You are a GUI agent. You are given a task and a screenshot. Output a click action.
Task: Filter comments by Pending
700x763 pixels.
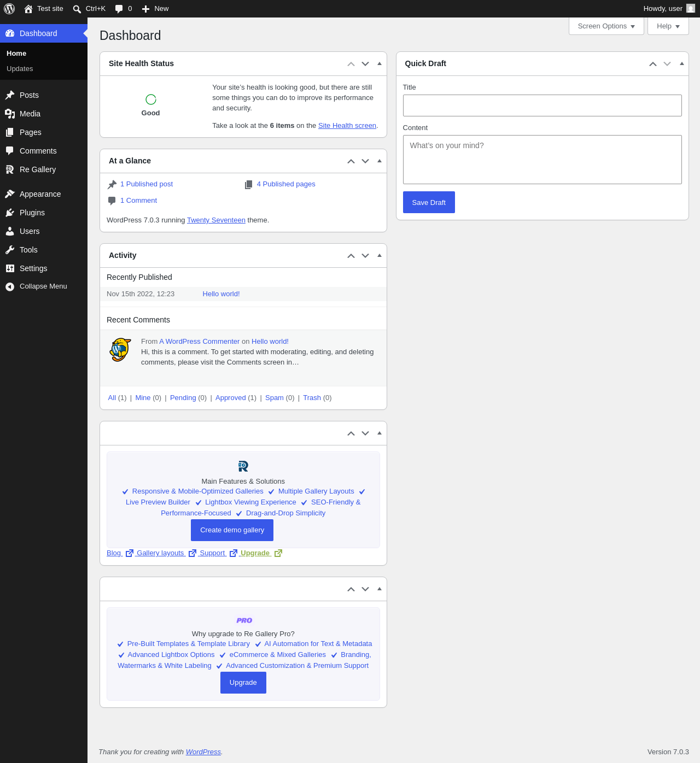coord(183,398)
